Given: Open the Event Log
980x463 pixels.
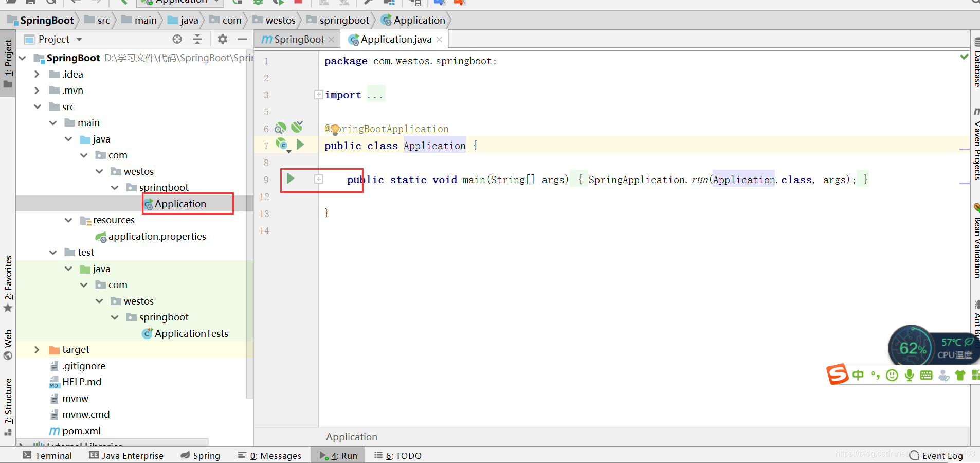Looking at the screenshot, I should (936, 455).
